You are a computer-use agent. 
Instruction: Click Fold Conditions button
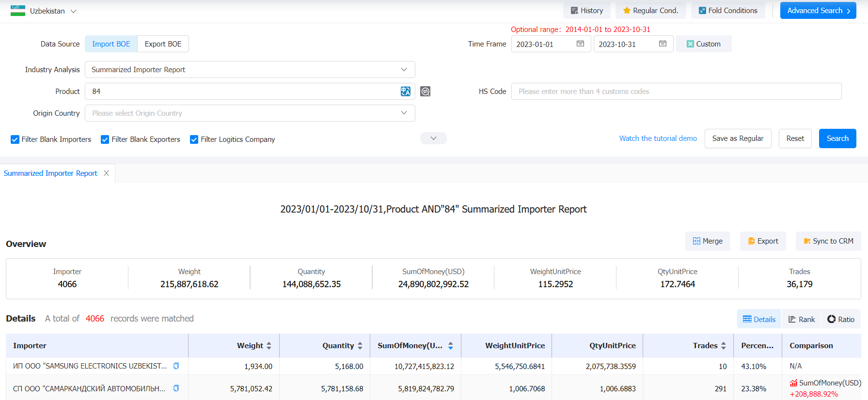point(728,11)
